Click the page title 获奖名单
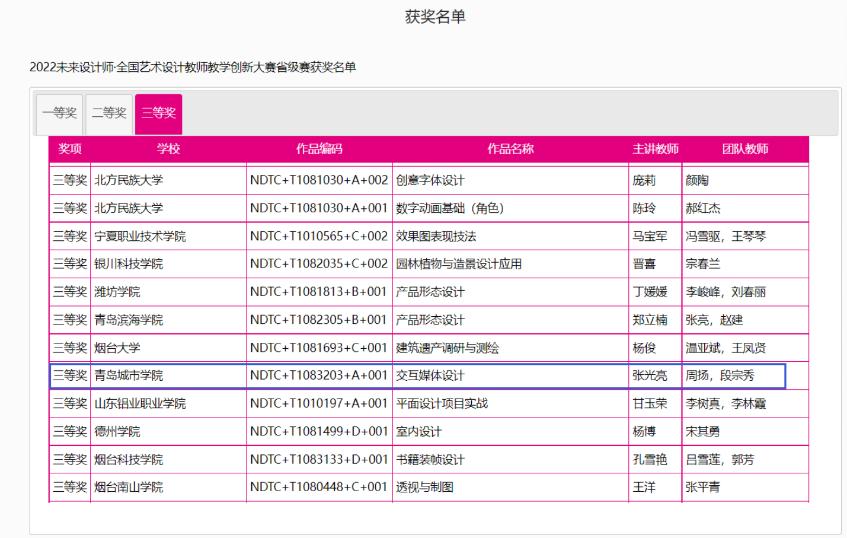Image resolution: width=847 pixels, height=538 pixels. tap(435, 17)
